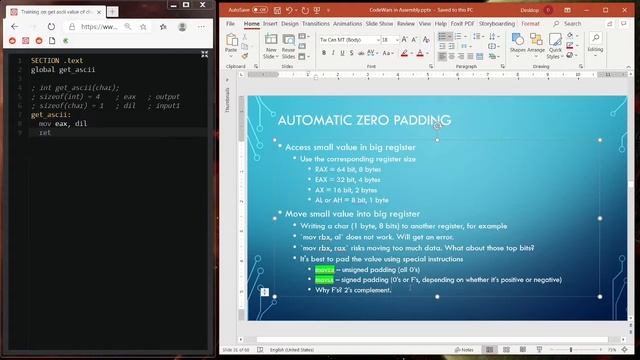This screenshot has width=640, height=360.
Task: Switch to the Insert ribbon tab
Action: [270, 24]
